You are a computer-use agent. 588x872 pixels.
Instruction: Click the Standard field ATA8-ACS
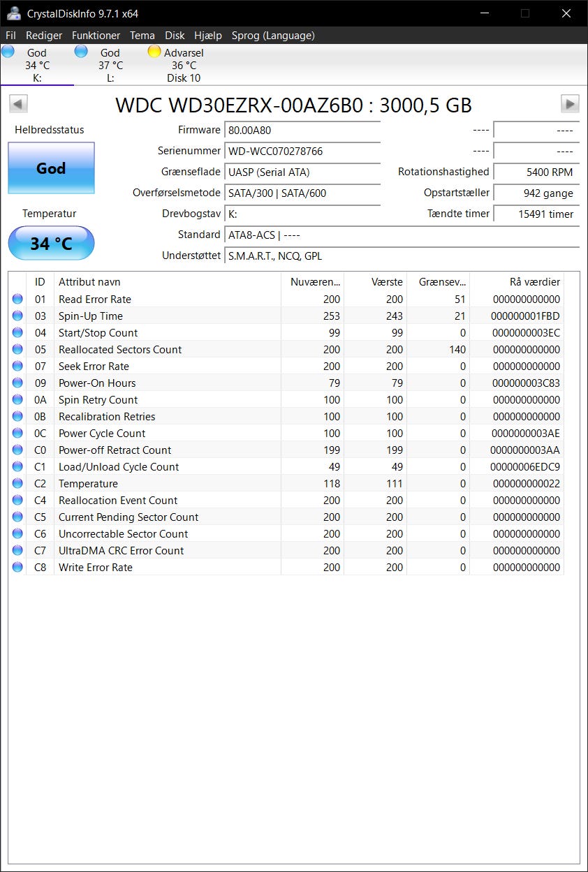click(402, 235)
